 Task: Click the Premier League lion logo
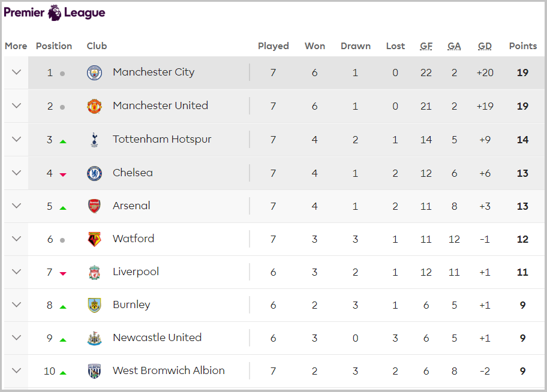point(55,13)
